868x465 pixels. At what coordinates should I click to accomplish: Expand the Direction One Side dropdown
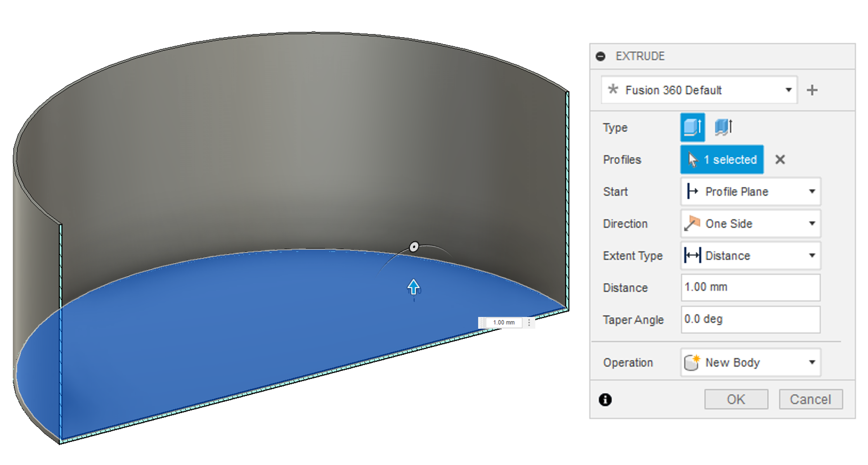point(750,224)
